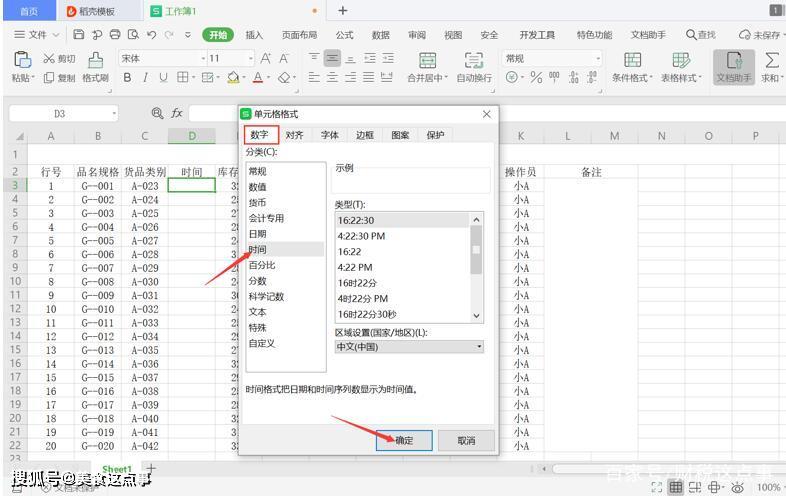Select 常规 in the category list

(x=285, y=171)
